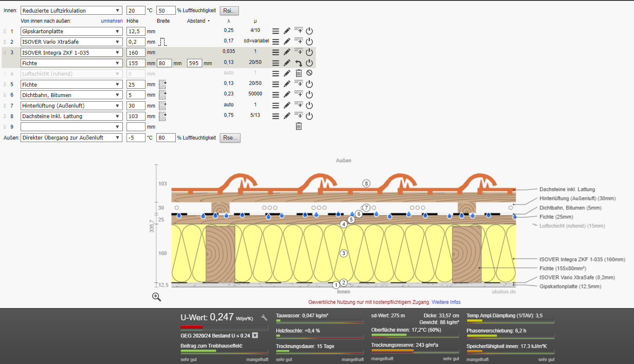Expand the ISOVER Integra ZKF 1-035 material dropdown
Image resolution: width=634 pixels, height=364 pixels.
click(71, 53)
